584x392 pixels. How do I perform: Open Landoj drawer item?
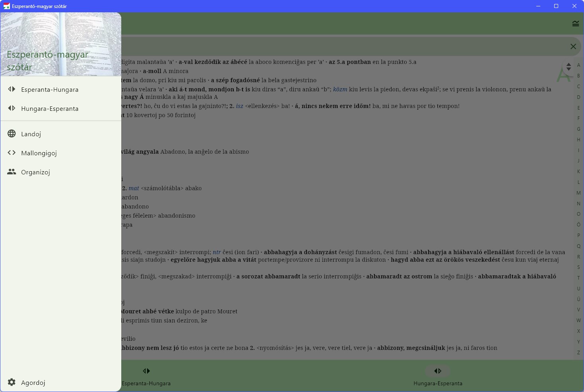[61, 134]
